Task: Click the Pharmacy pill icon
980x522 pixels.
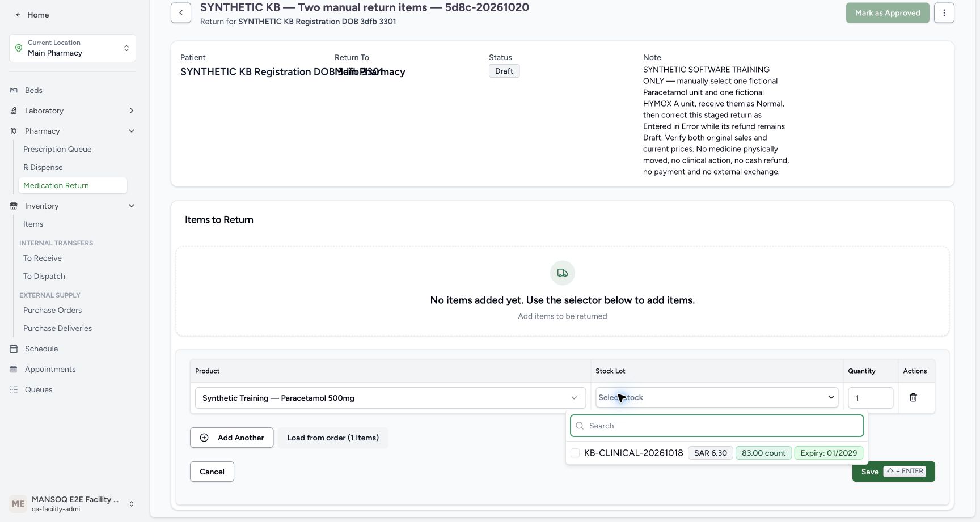Action: pos(14,131)
